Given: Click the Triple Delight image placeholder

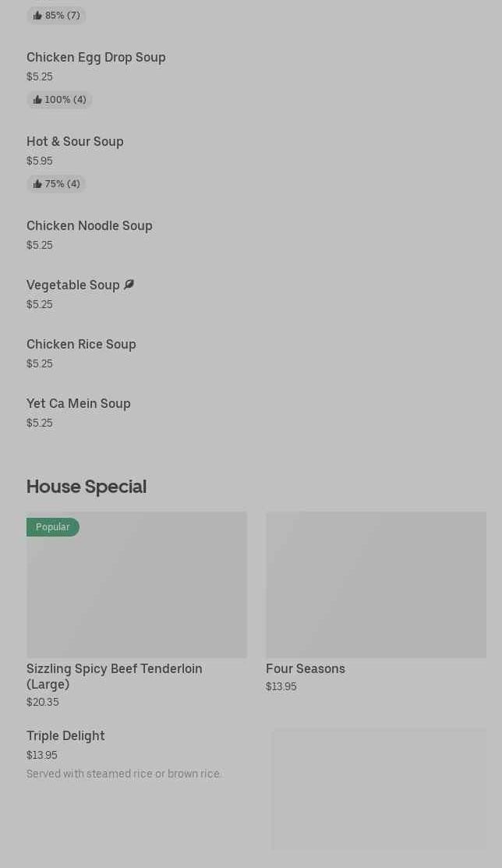Looking at the screenshot, I should click(379, 789).
